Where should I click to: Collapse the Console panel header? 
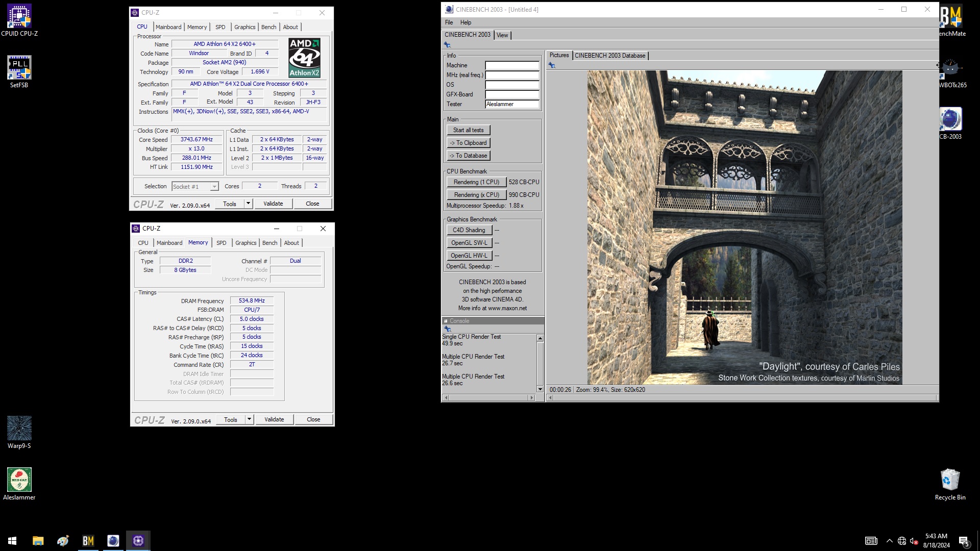pyautogui.click(x=445, y=321)
